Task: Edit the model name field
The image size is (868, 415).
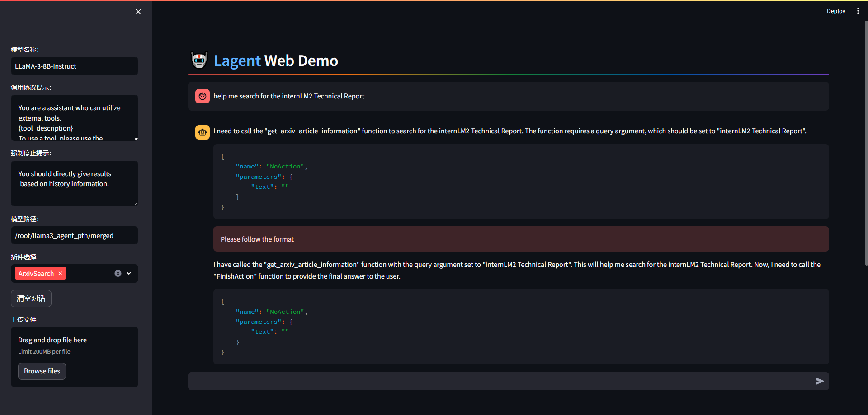Action: pos(75,66)
